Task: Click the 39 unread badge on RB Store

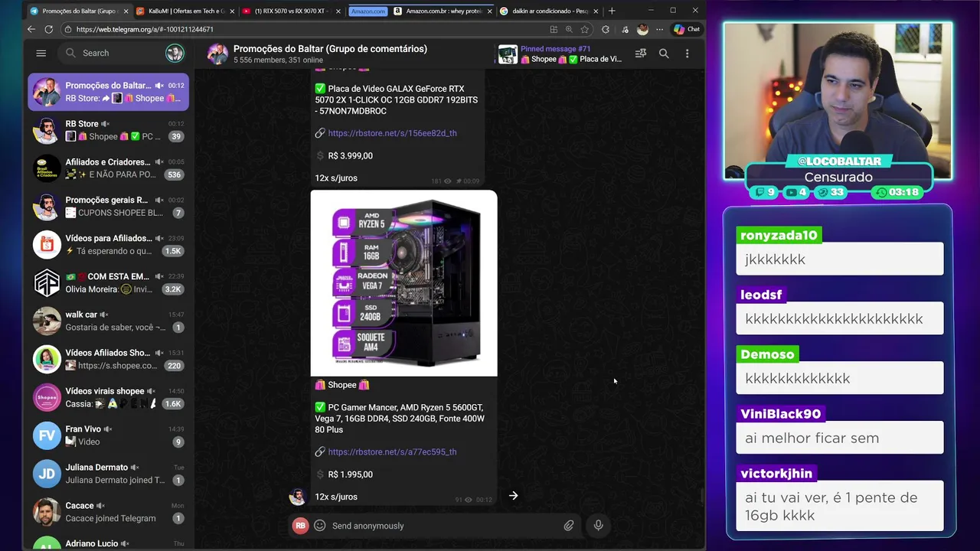Action: pos(176,137)
